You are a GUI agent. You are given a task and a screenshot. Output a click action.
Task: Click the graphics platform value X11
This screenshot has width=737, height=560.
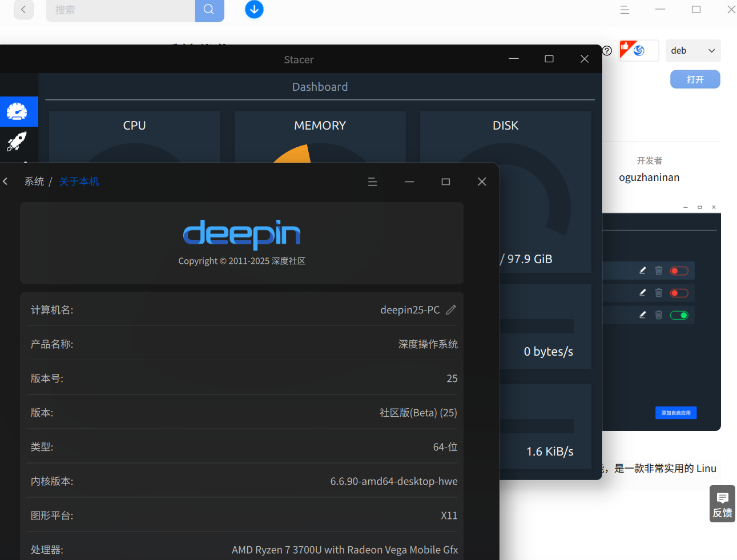[x=449, y=515]
